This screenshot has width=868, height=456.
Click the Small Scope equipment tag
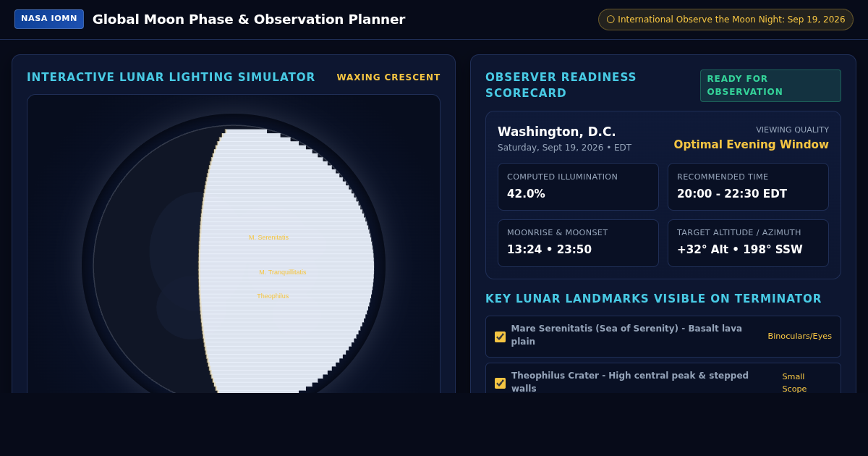pyautogui.click(x=794, y=383)
